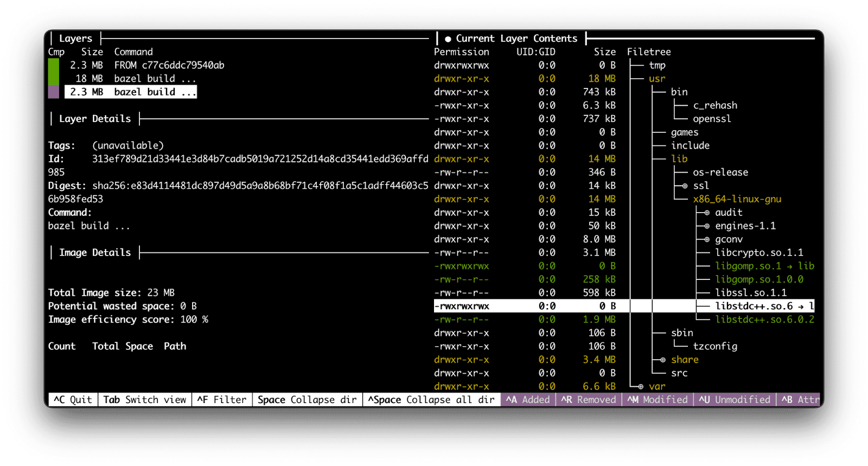
Task: Select libgomp.so.1 symlink entry
Action: (x=764, y=266)
